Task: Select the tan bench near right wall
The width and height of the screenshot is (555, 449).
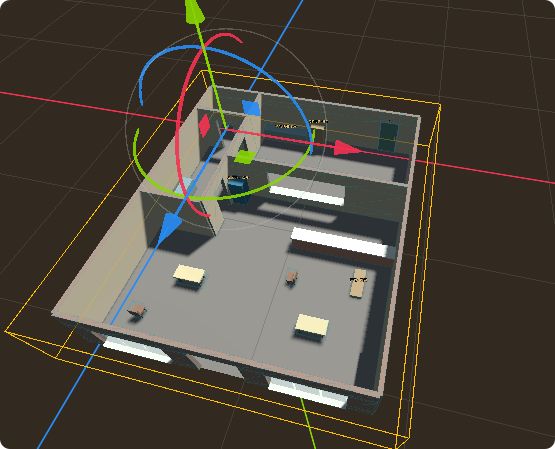Action: (x=358, y=283)
